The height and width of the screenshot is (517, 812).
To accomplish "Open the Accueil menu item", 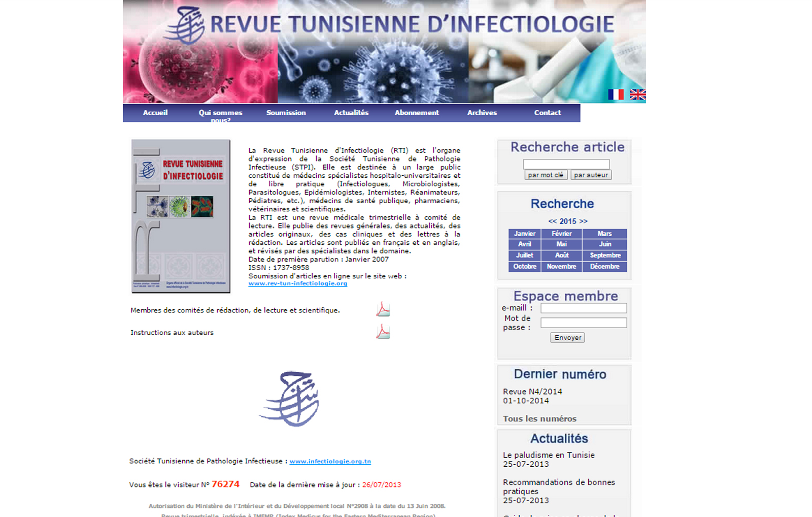I will point(155,113).
